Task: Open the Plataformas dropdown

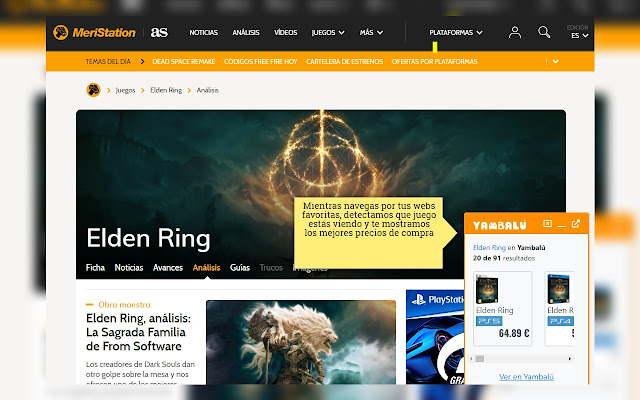Action: pyautogui.click(x=456, y=32)
